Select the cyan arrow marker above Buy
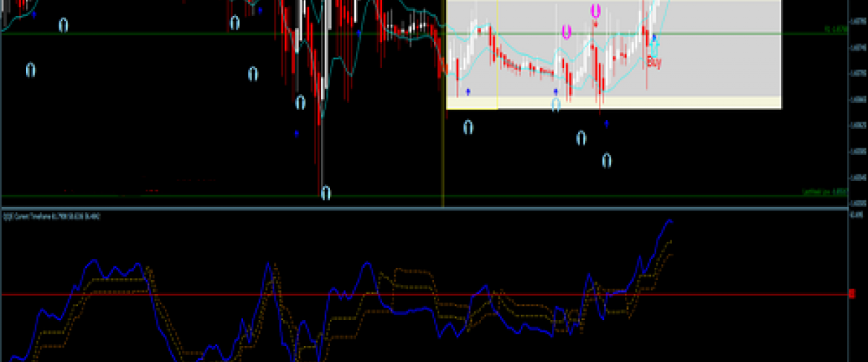The width and height of the screenshot is (868, 362). tap(654, 43)
